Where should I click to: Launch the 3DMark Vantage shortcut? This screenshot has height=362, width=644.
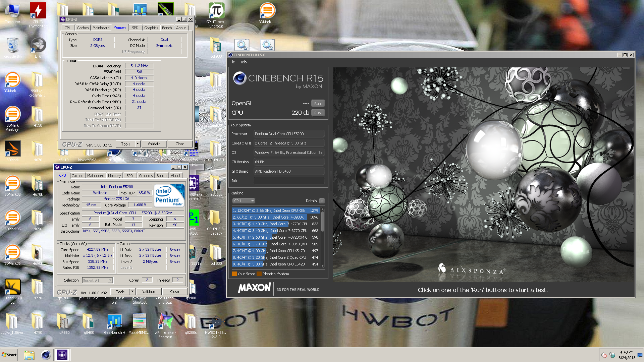point(12,119)
